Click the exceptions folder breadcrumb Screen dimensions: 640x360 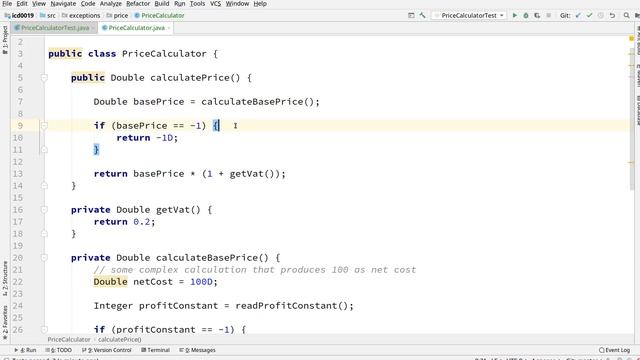(x=81, y=16)
